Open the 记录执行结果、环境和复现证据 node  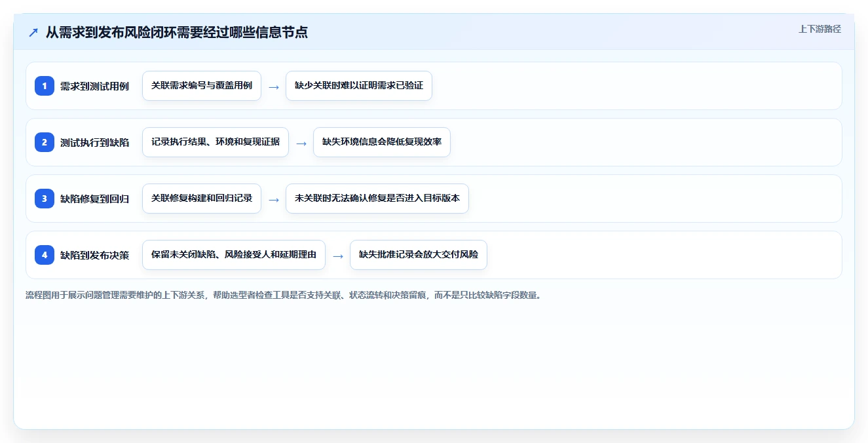216,142
